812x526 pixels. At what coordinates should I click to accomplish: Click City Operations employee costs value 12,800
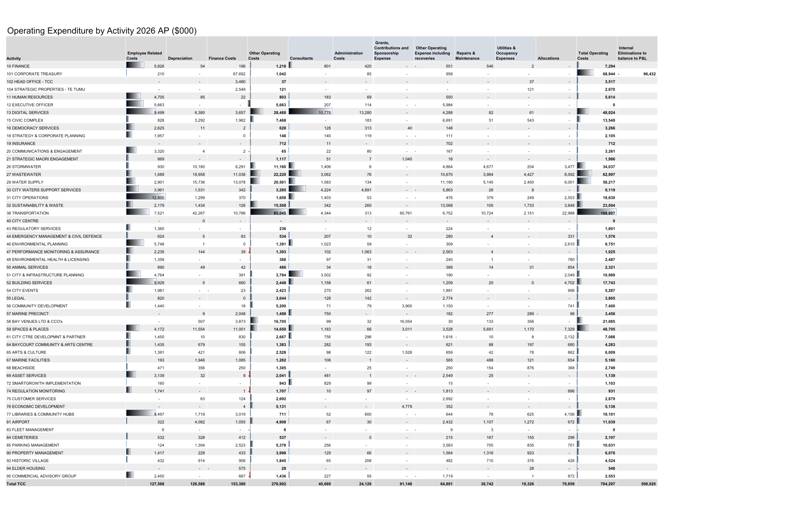pyautogui.click(x=158, y=197)
